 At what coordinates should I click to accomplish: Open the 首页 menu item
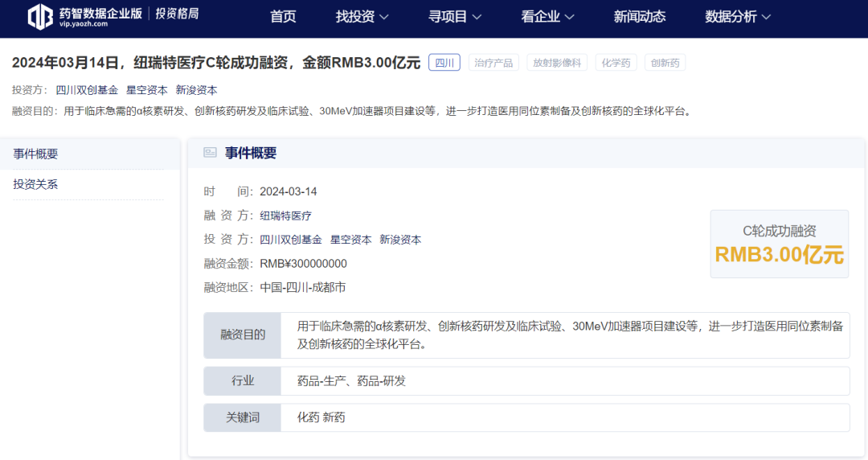[283, 17]
